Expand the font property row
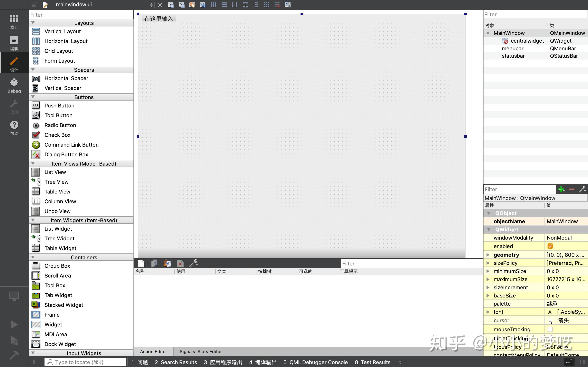 (488, 312)
